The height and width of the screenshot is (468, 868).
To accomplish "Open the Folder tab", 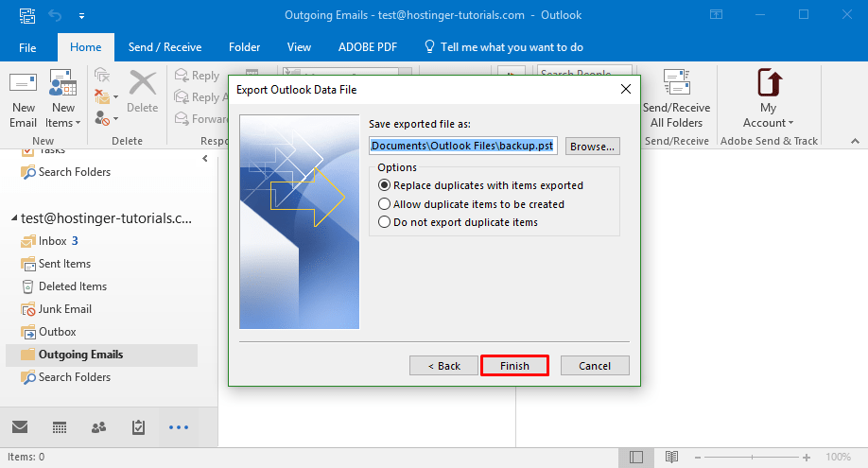I will point(244,47).
